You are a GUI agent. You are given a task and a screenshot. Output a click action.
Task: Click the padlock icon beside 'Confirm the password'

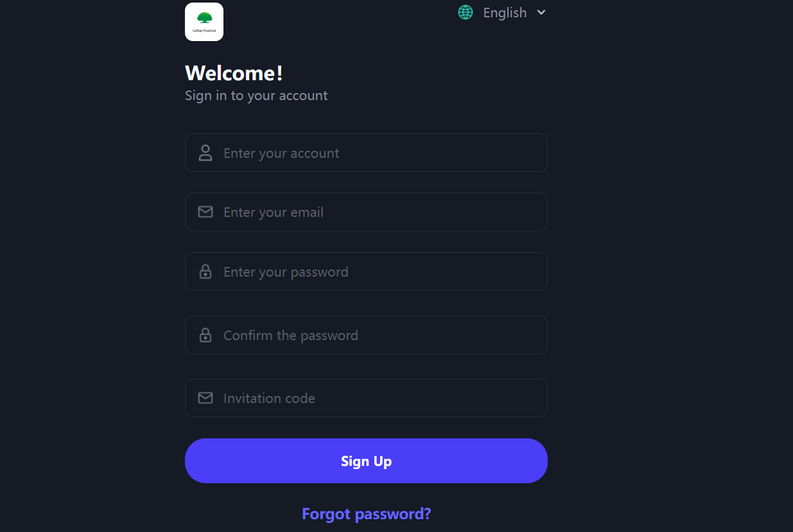(205, 335)
